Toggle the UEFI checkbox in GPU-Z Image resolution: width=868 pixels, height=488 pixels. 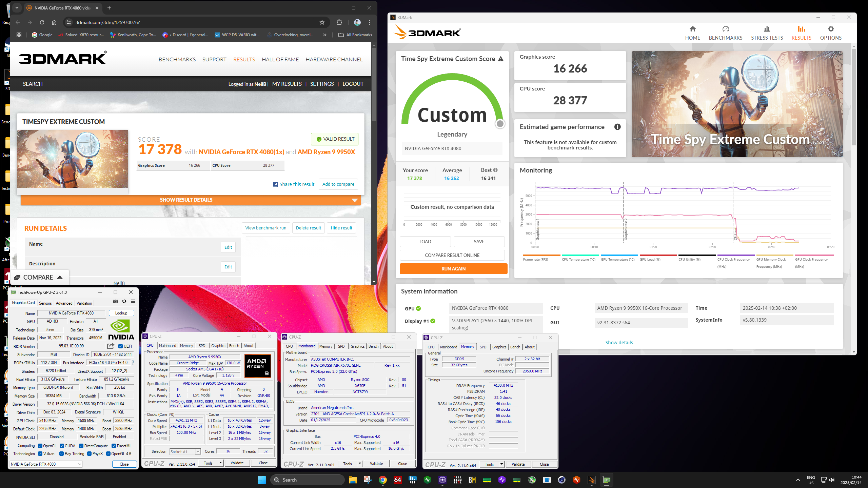click(120, 346)
